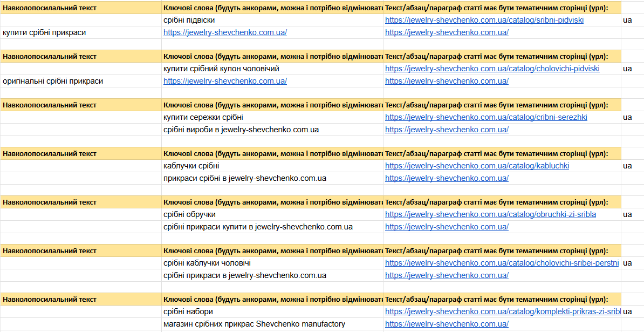Open the catalog/cribni-serezhki link
Image resolution: width=644 pixels, height=332 pixels.
pyautogui.click(x=486, y=117)
